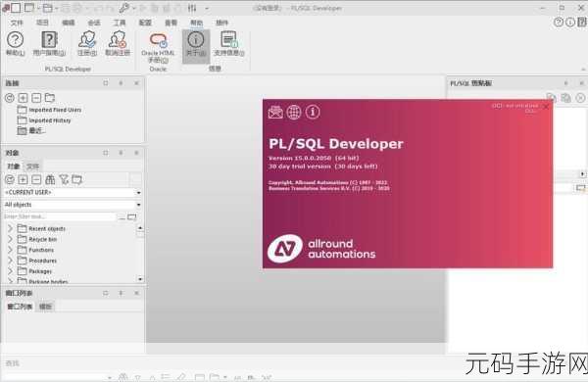Open the Oracle HTML 手册 manual

pos(158,48)
